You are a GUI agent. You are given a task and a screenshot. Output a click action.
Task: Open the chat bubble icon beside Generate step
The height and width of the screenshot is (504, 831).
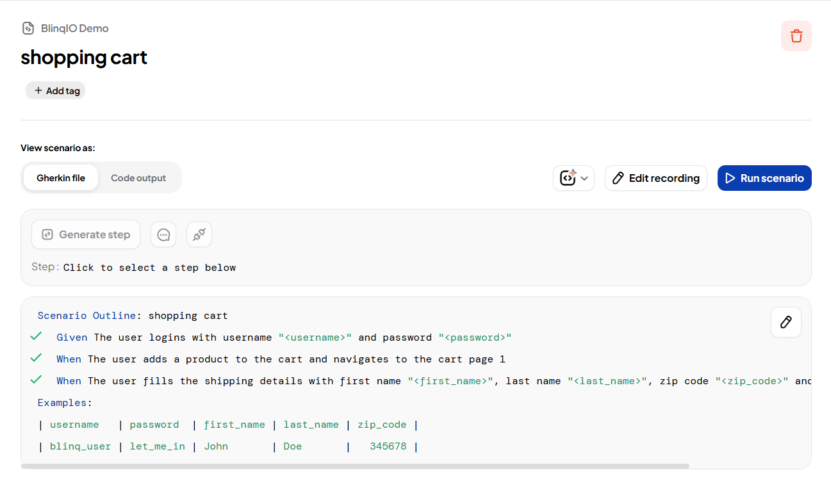click(x=163, y=234)
